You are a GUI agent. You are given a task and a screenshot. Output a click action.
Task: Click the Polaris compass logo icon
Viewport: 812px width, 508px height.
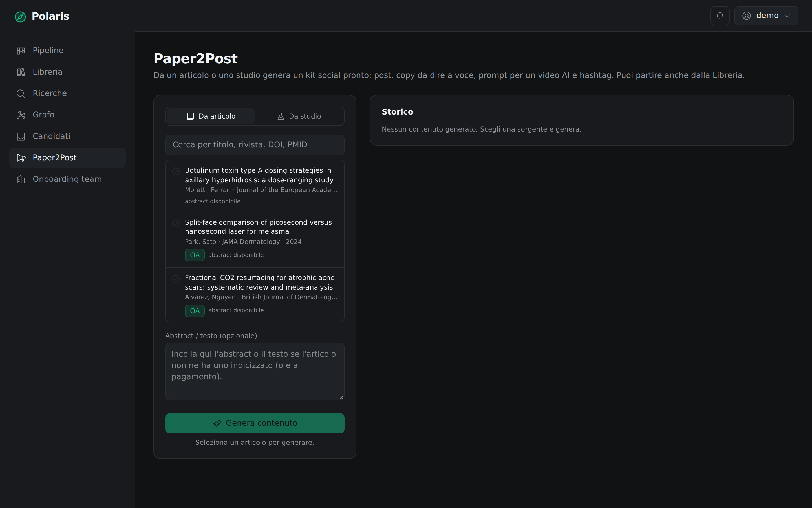pyautogui.click(x=20, y=16)
